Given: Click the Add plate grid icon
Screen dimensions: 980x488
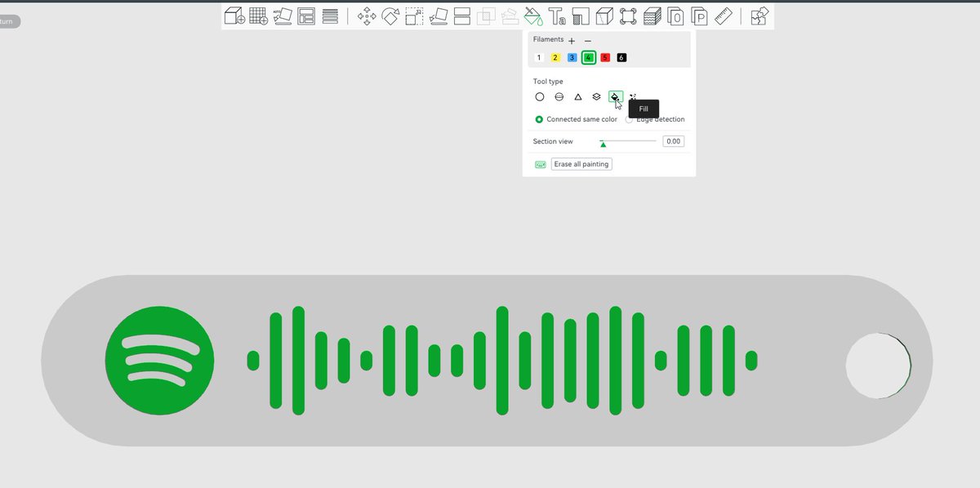Looking at the screenshot, I should point(259,16).
